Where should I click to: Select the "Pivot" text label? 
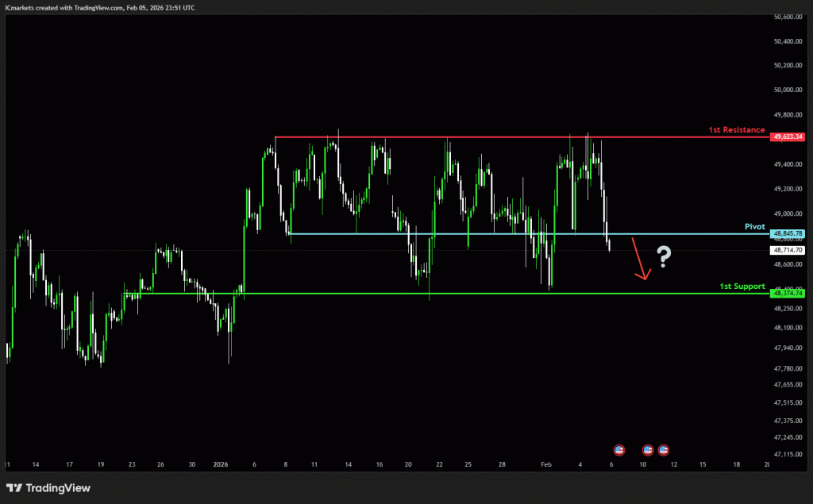pyautogui.click(x=754, y=226)
